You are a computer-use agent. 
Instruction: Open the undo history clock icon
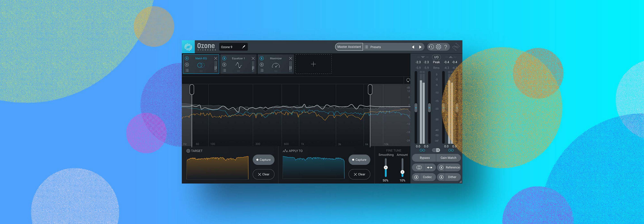(431, 47)
